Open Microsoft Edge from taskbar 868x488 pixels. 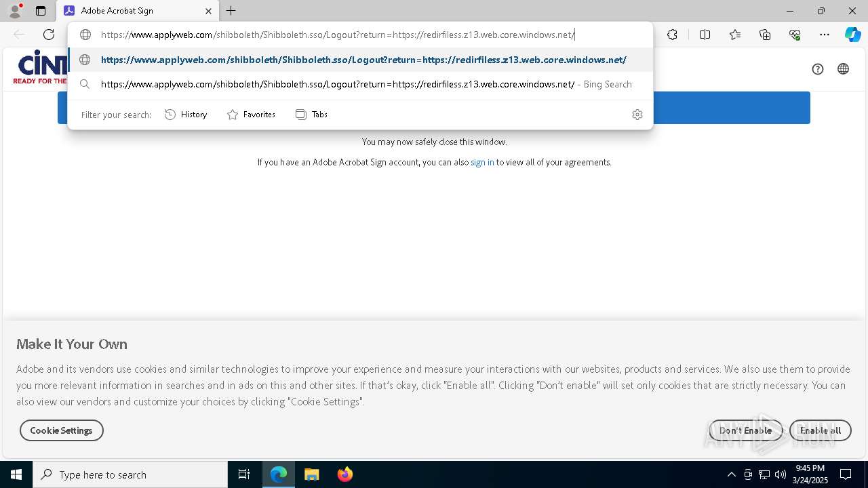[x=279, y=474]
